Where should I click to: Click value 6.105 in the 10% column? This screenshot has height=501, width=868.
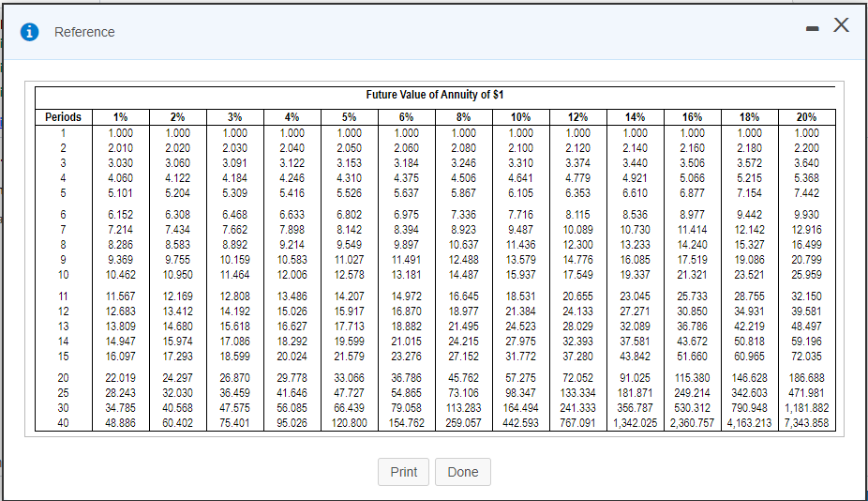click(x=520, y=193)
